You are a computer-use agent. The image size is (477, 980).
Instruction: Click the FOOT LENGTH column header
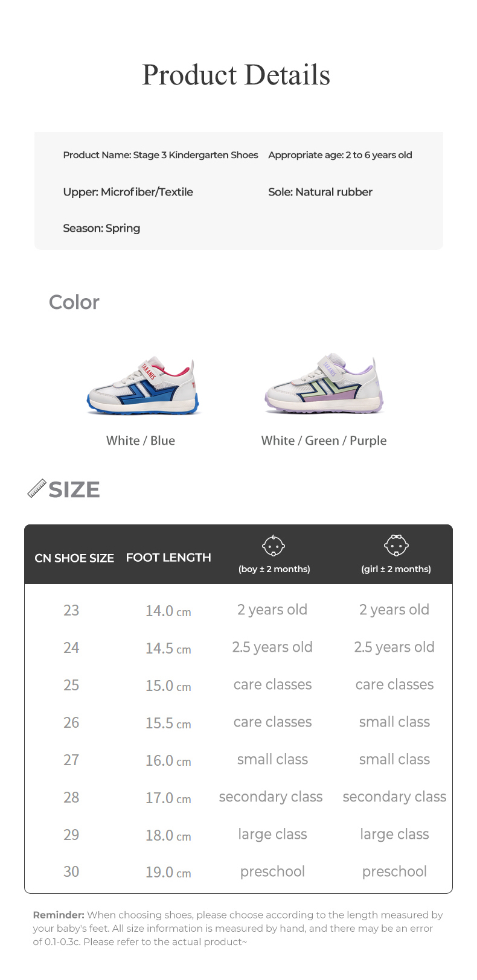(168, 558)
